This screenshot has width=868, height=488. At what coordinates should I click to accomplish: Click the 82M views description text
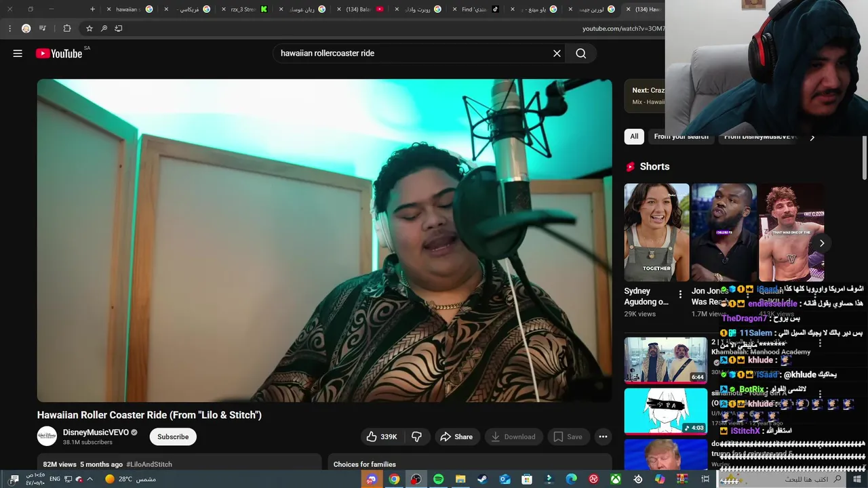(x=60, y=464)
